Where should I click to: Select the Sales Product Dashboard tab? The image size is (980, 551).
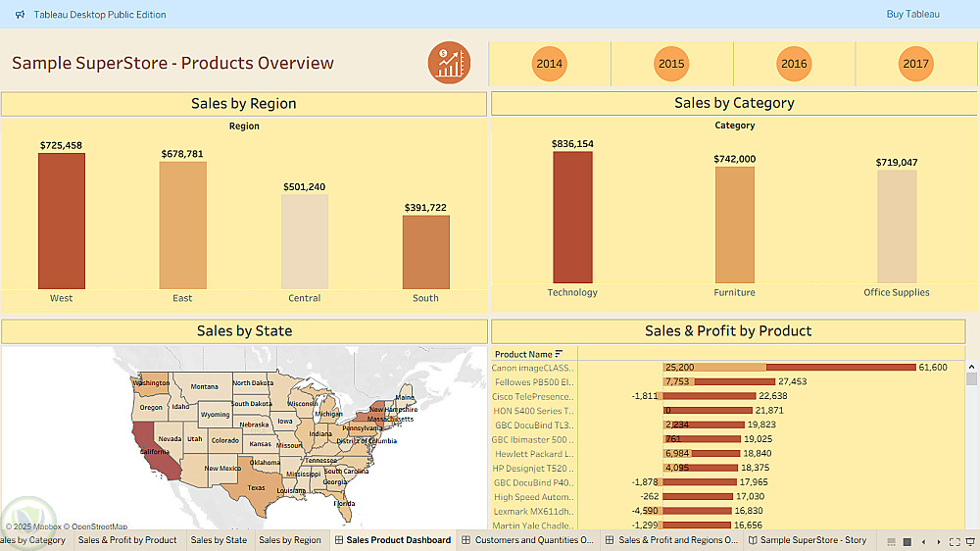(393, 540)
